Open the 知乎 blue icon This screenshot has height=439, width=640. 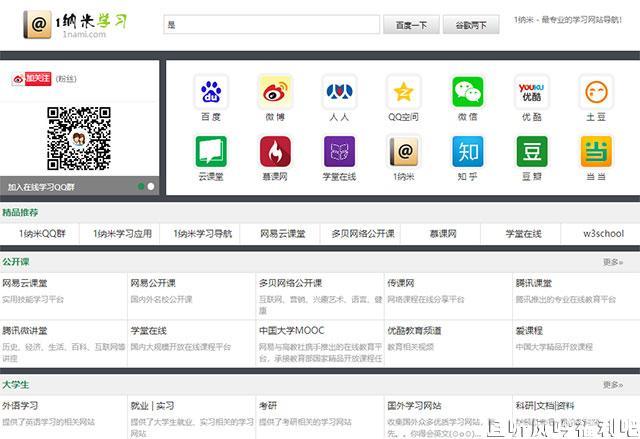[467, 151]
